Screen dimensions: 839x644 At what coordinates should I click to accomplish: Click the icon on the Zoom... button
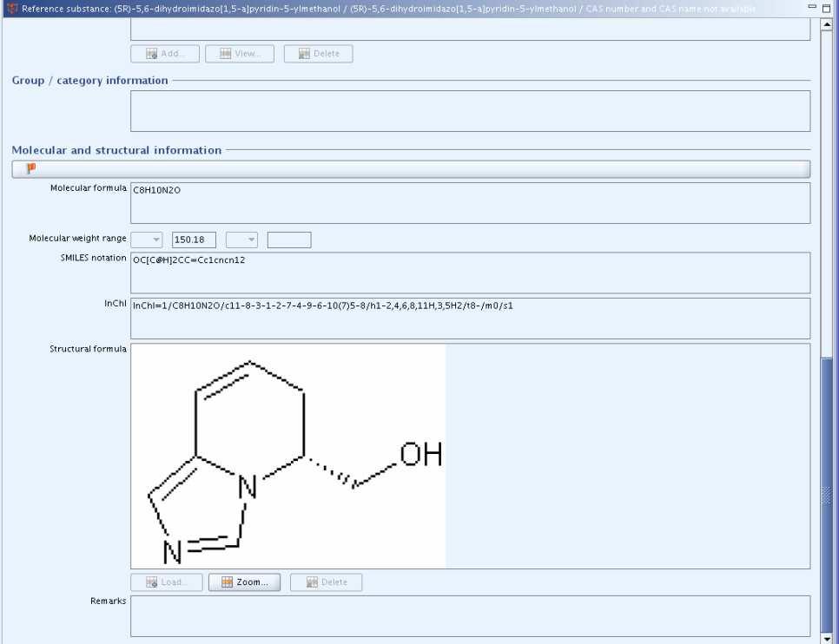click(227, 582)
